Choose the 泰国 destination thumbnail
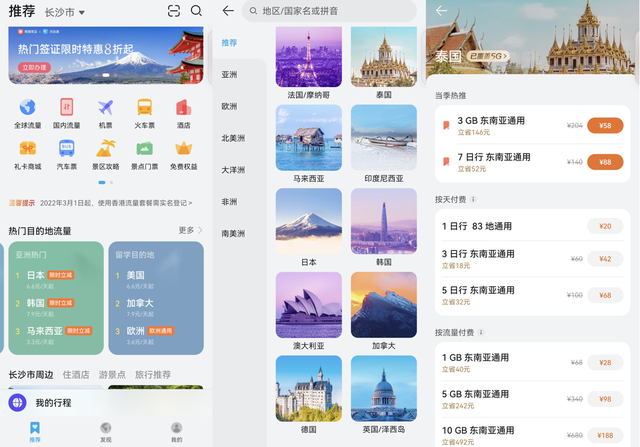640x447 pixels. tap(384, 57)
